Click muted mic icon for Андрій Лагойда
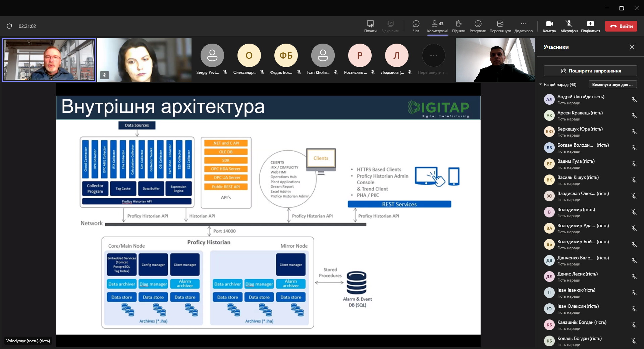The width and height of the screenshot is (644, 349). [x=634, y=99]
